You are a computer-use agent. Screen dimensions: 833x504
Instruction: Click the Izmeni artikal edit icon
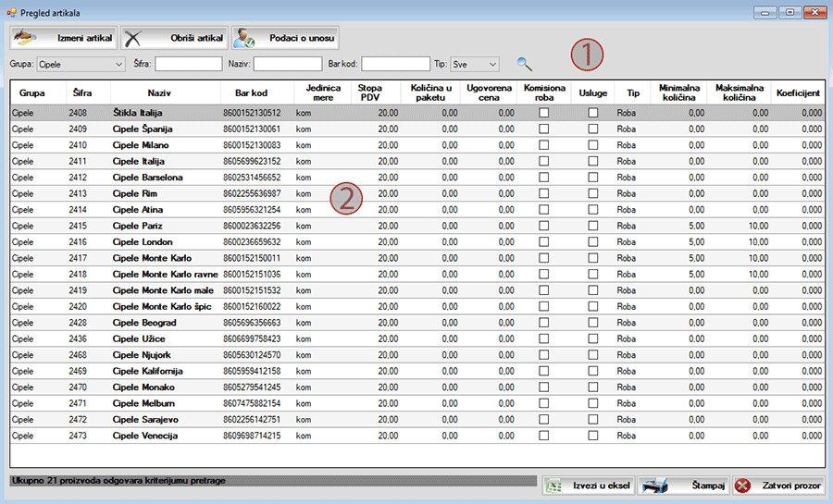(24, 38)
